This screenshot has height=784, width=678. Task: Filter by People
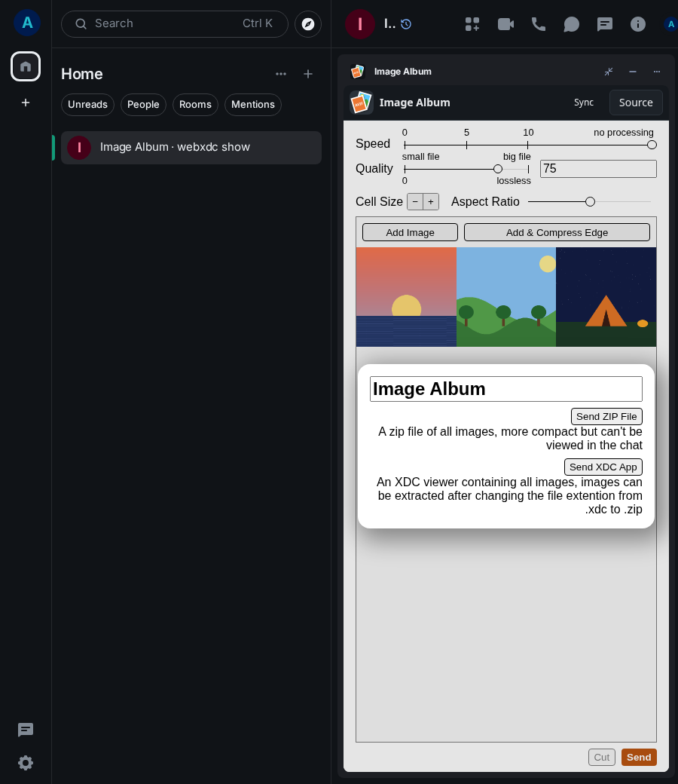(143, 105)
